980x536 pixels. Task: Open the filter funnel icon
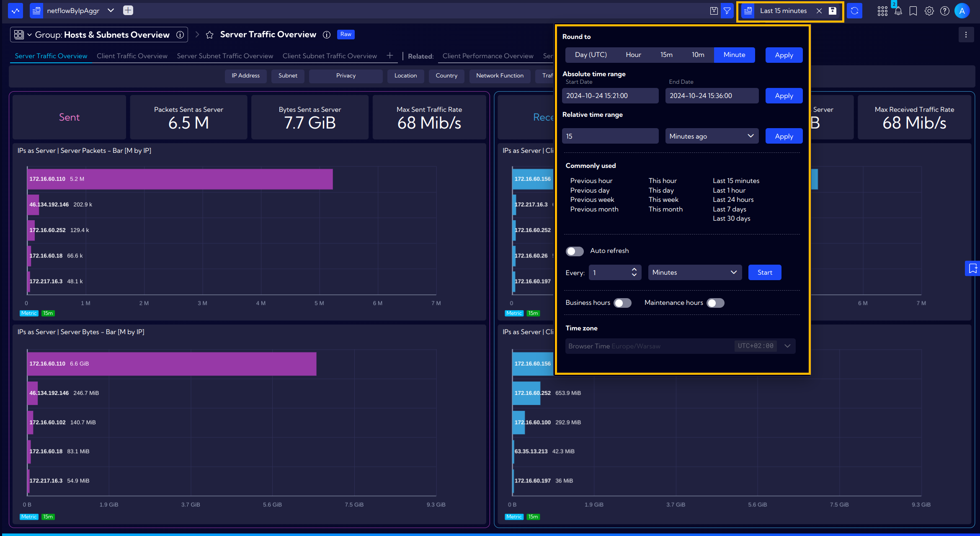(x=727, y=11)
